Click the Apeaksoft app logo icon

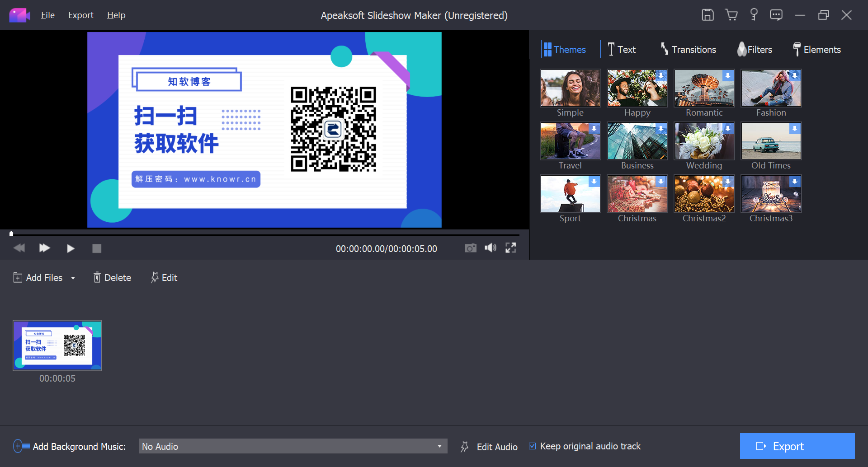point(19,15)
